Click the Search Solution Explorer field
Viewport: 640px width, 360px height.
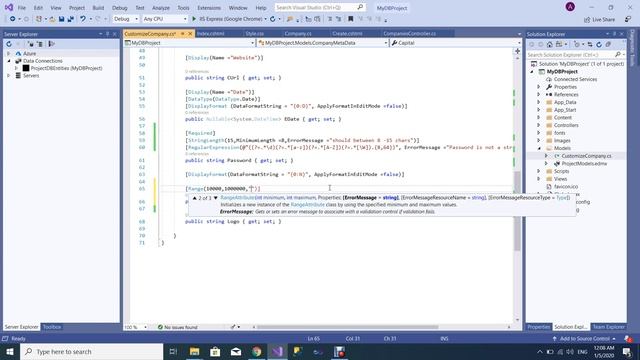pyautogui.click(x=576, y=55)
